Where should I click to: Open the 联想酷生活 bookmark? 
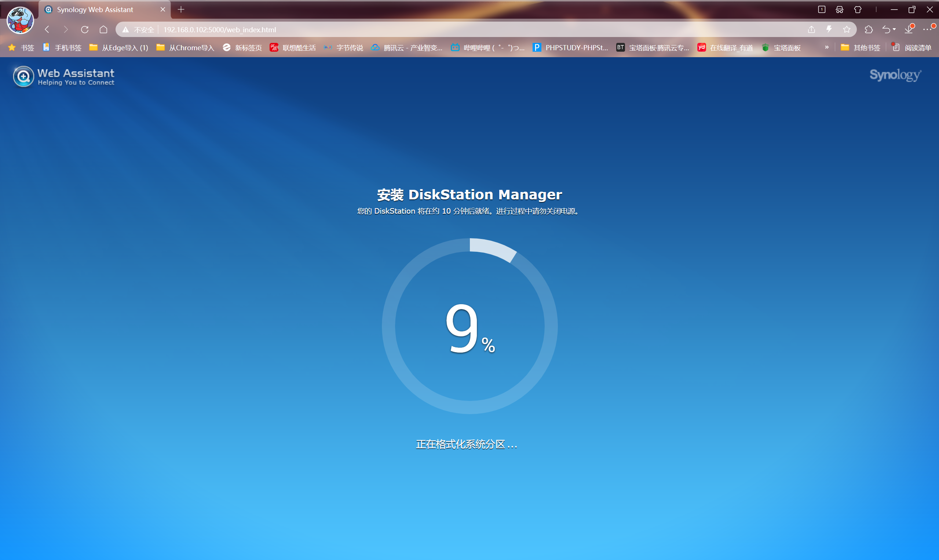[293, 48]
